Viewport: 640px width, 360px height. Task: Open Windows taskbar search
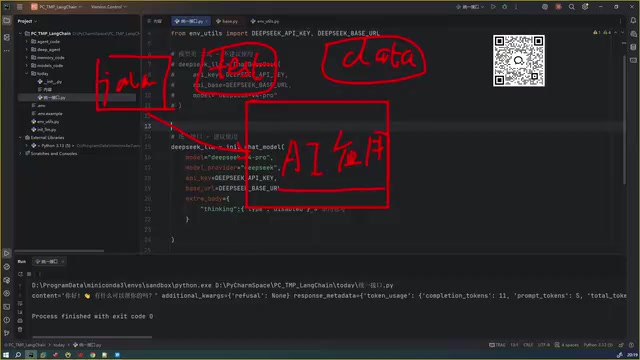click(x=18, y=355)
